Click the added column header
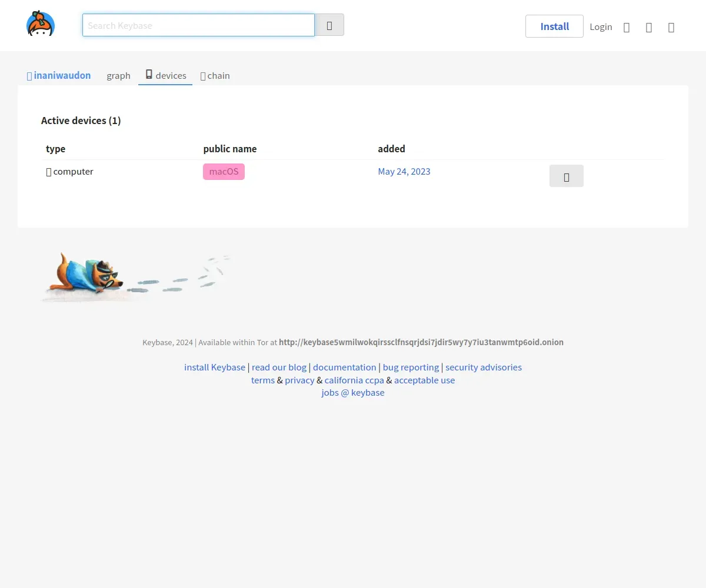The image size is (706, 588). tap(391, 149)
